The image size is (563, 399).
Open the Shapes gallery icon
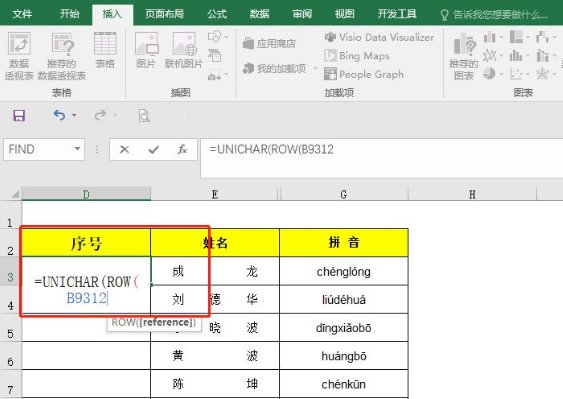coord(214,36)
